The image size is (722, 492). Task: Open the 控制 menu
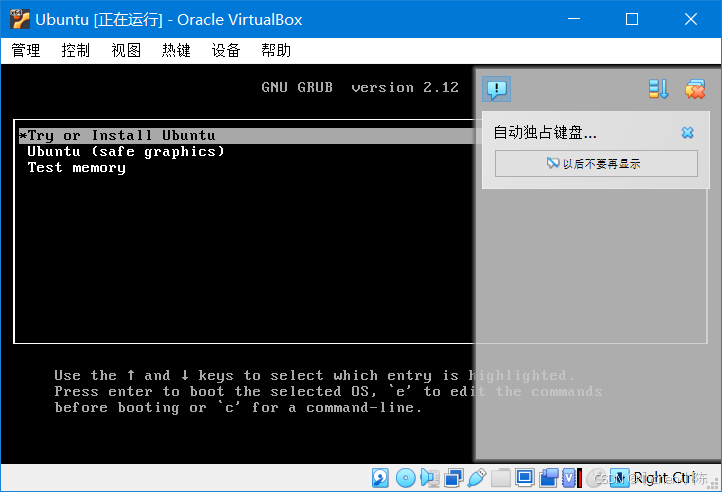76,50
